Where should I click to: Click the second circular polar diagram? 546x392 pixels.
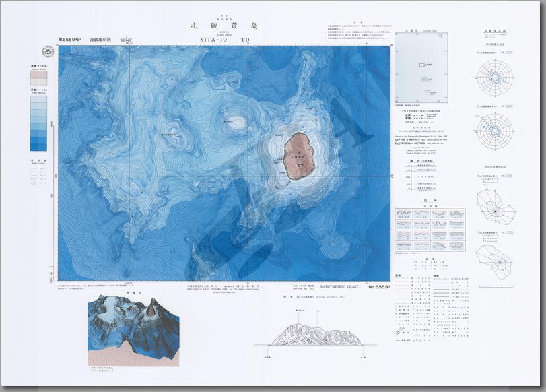[497, 128]
